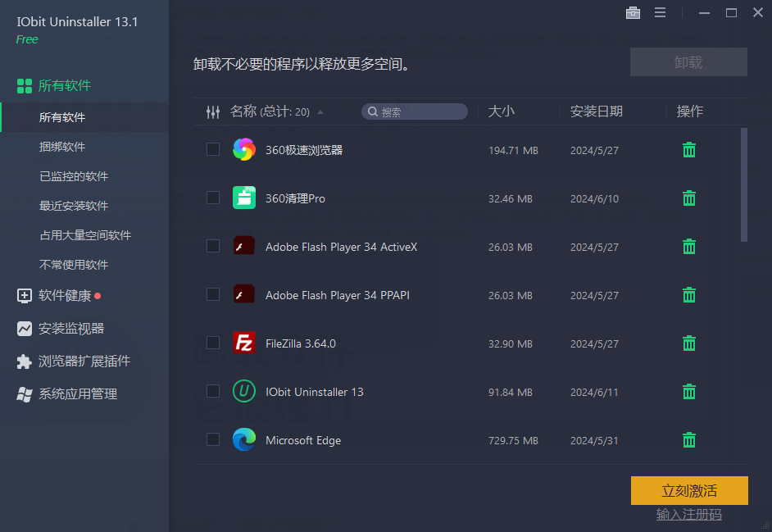The image size is (772, 532).
Task: Open 已监控的软件 list
Action: (74, 176)
